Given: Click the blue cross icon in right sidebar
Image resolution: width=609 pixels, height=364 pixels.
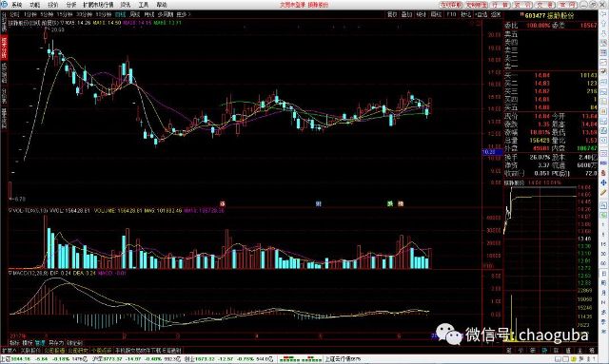Looking at the screenshot, I should (603, 182).
